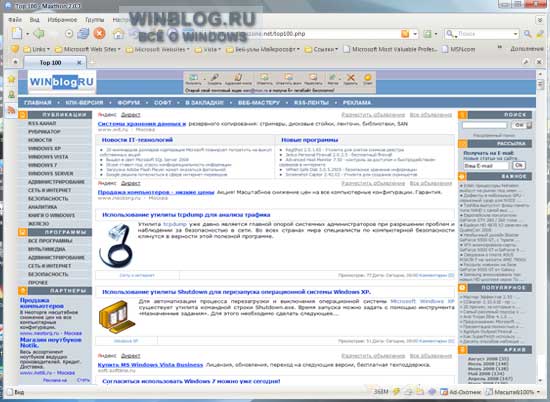Expand the Ссылки bookmarks folder
The height and width of the screenshot is (402, 550).
pyautogui.click(x=322, y=49)
